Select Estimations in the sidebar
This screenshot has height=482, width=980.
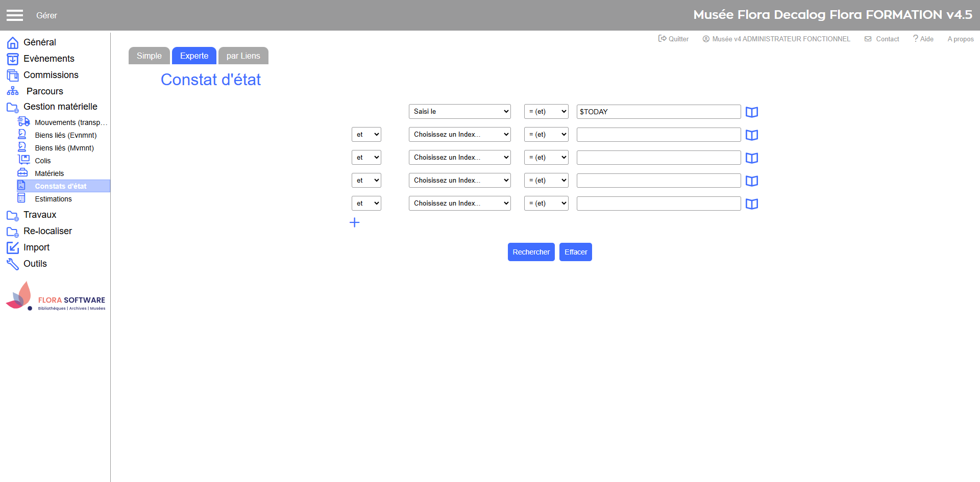click(53, 199)
